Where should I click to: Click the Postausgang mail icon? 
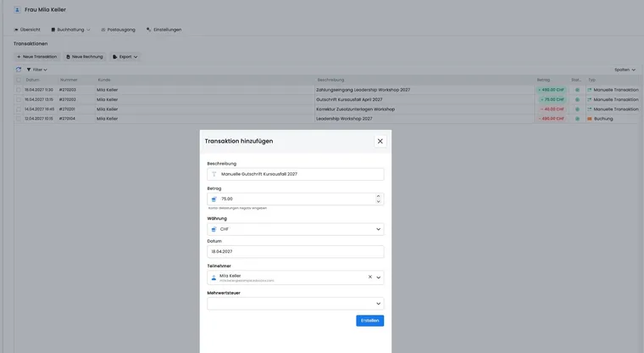103,30
